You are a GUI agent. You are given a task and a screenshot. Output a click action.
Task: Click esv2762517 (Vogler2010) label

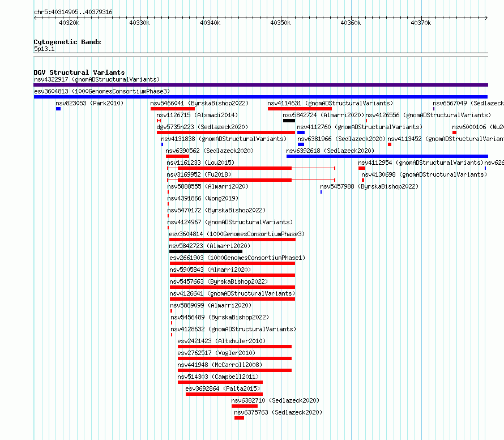[x=216, y=353]
